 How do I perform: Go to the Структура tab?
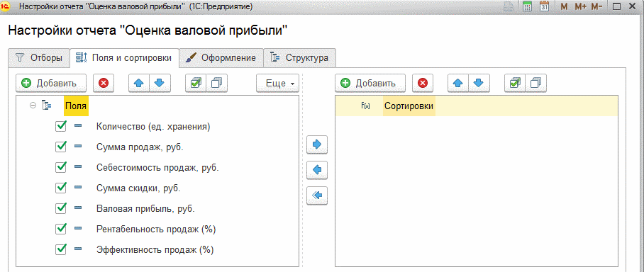pyautogui.click(x=300, y=58)
